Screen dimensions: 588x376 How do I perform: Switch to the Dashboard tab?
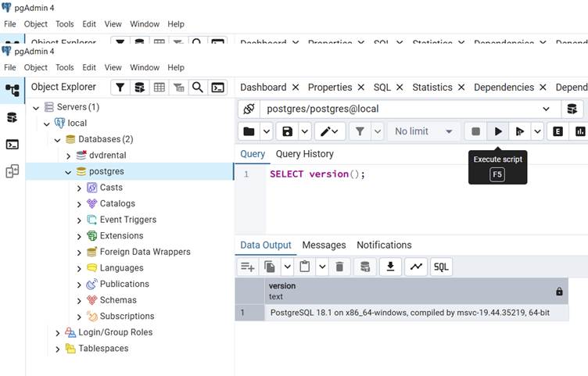264,88
